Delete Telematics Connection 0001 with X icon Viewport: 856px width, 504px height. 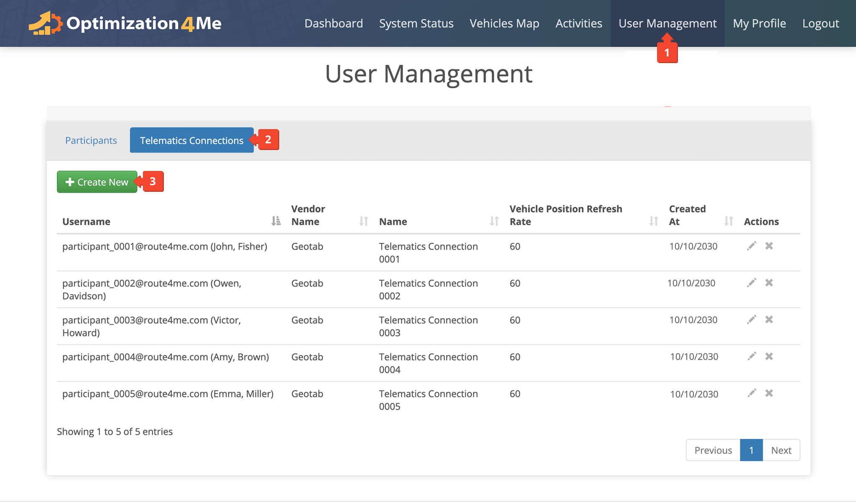click(769, 246)
